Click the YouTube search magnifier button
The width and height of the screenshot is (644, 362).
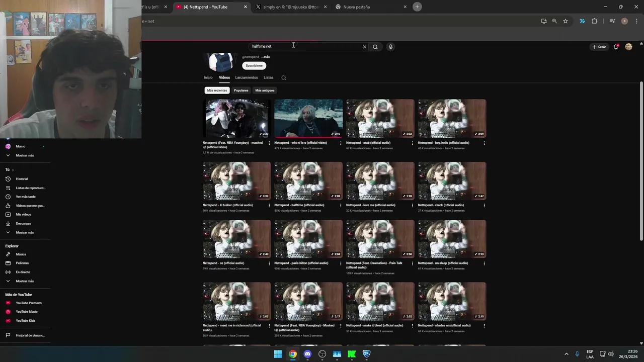[375, 47]
